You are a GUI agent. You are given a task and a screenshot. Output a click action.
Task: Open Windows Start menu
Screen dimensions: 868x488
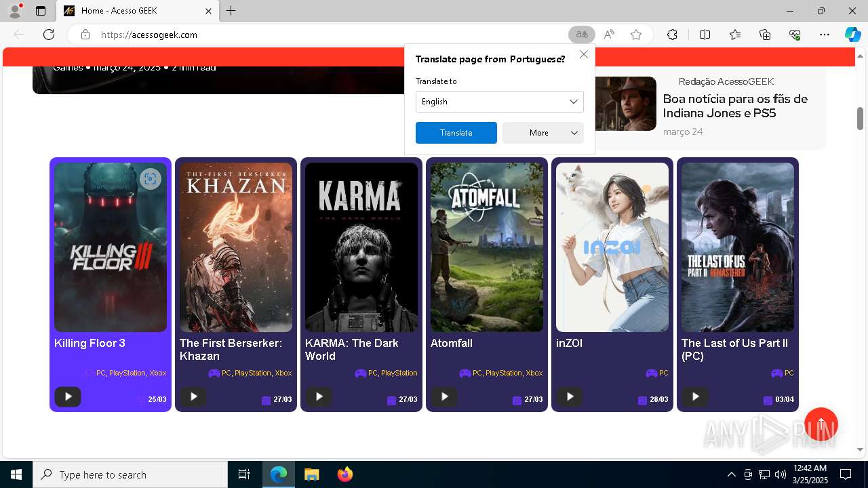[16, 474]
